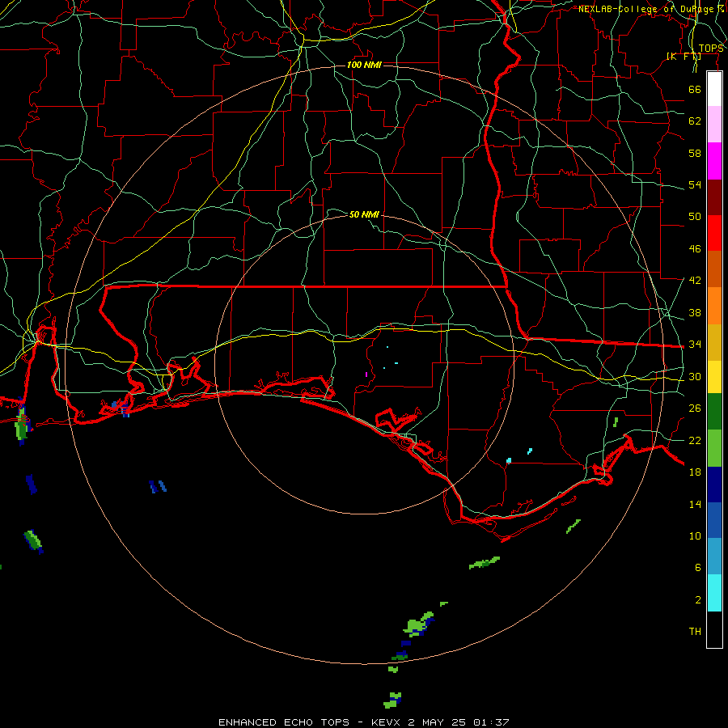Click the legend value '42'
This screenshot has width=728, height=728.
point(695,280)
